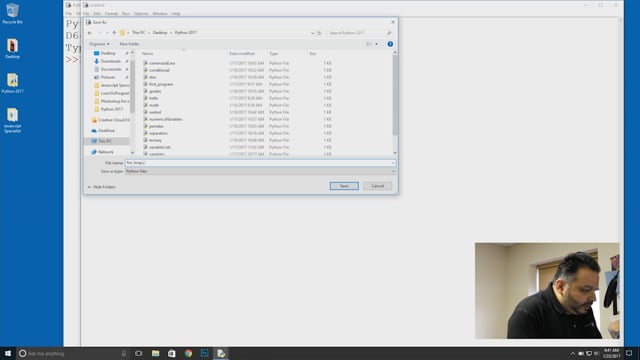Open the Help icon in Save As dialog
Viewport: 640px width, 360px height.
click(390, 44)
